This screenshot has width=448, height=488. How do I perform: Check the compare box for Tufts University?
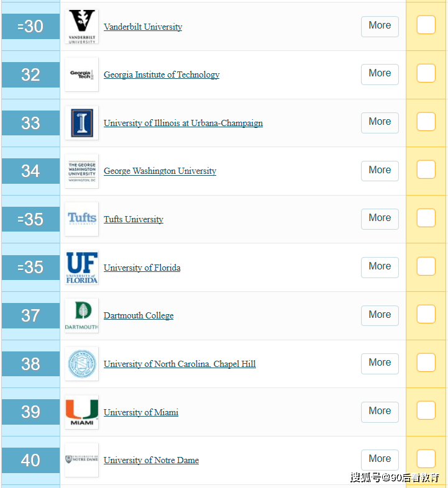[x=426, y=218]
